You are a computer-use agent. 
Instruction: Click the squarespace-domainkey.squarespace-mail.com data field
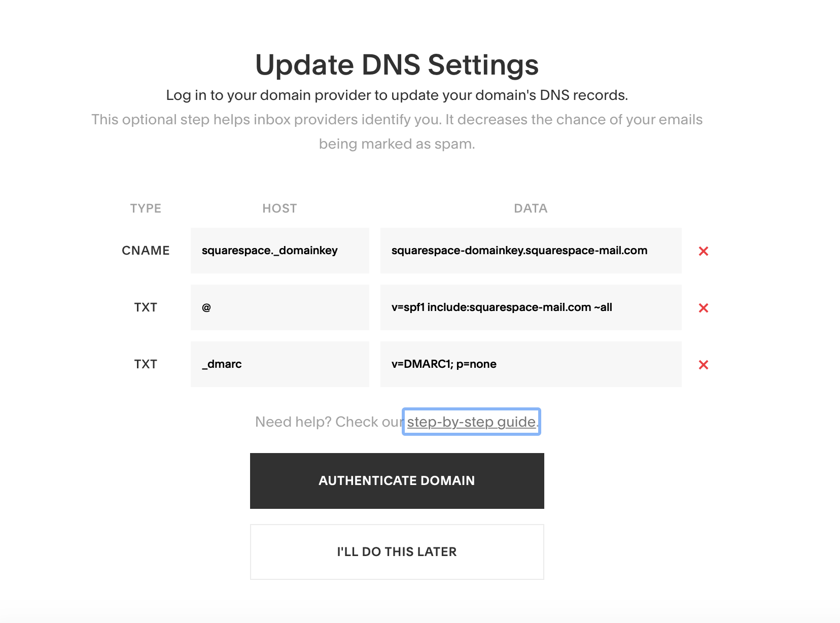click(x=531, y=251)
